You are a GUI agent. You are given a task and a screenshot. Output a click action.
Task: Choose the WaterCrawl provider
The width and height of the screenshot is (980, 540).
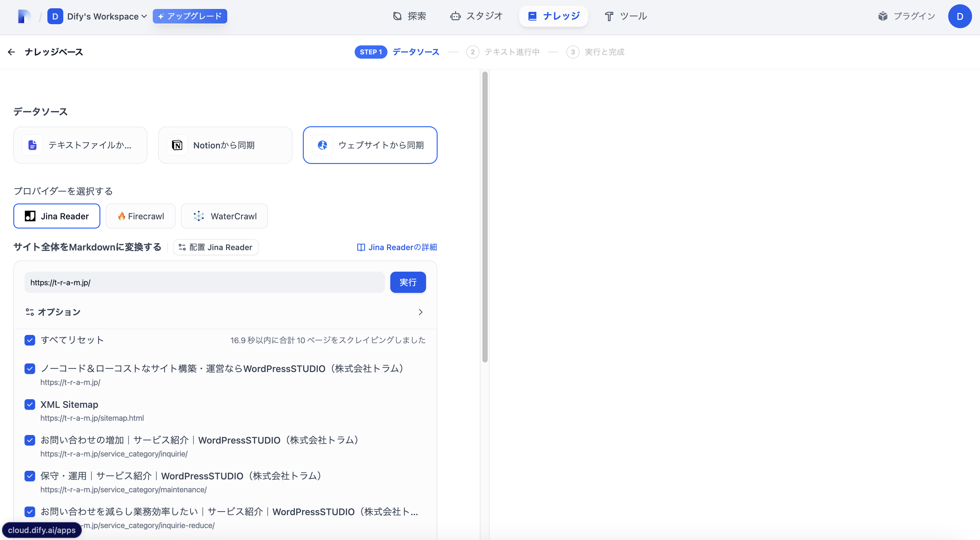click(x=224, y=216)
